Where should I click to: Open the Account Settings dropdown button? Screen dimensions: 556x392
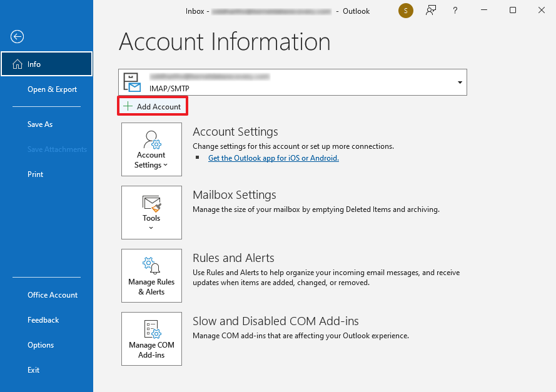click(151, 149)
